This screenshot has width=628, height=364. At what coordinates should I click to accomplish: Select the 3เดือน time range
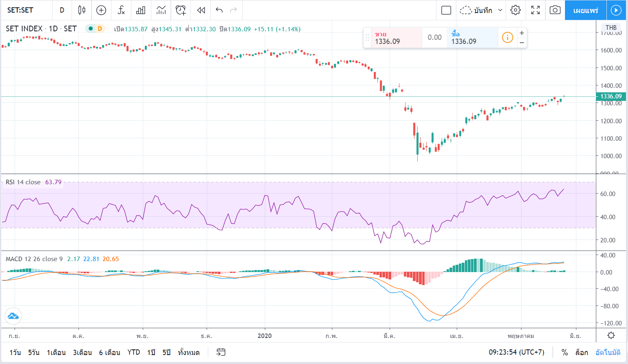pyautogui.click(x=82, y=352)
